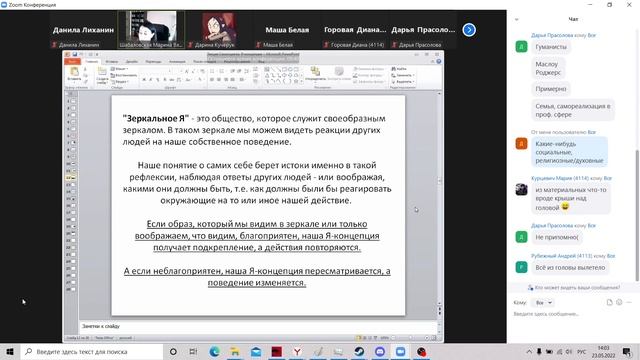
Task: Open Task View on the taskbar
Action: [x=193, y=352]
